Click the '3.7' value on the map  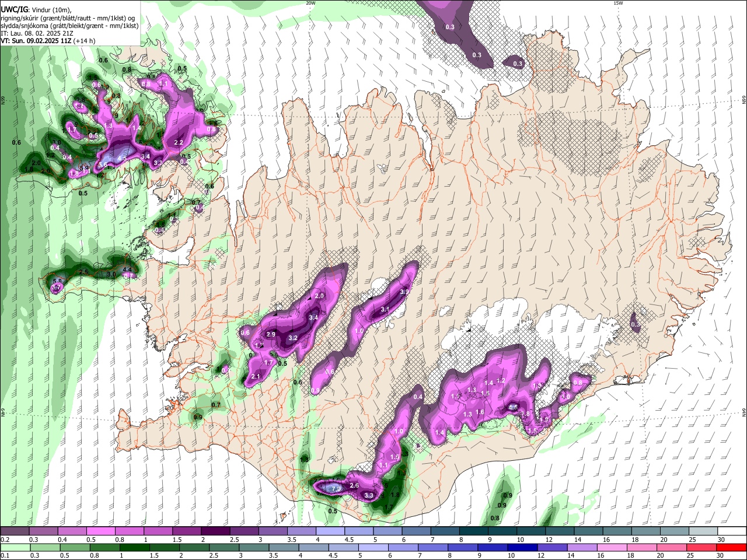click(56, 288)
